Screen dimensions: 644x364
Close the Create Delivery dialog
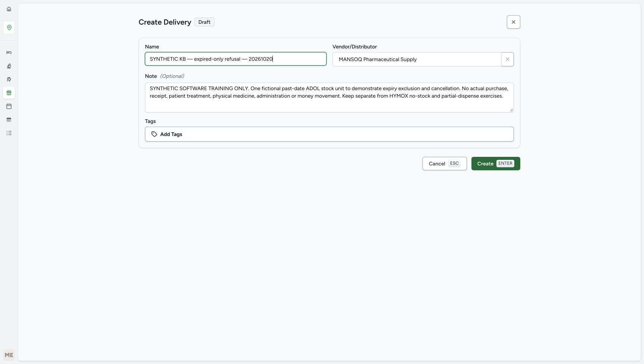coord(514,22)
